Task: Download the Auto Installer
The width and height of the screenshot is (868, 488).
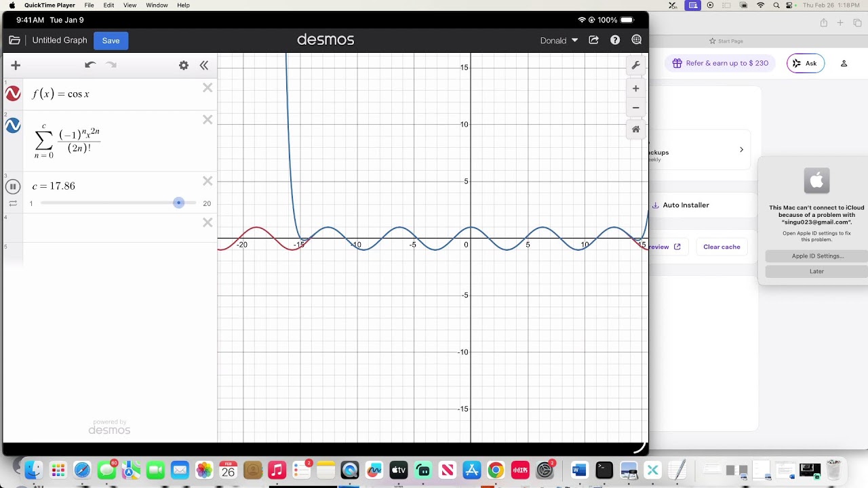Action: coord(680,205)
